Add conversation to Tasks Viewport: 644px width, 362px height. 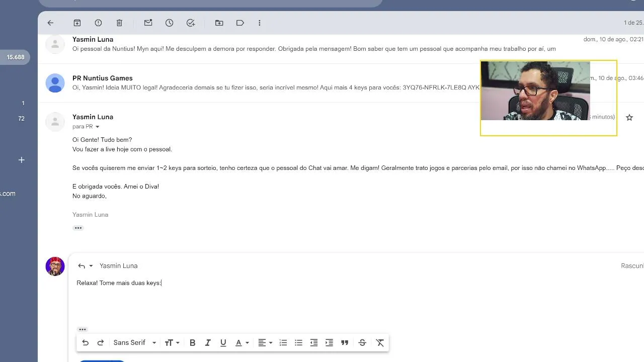point(191,23)
